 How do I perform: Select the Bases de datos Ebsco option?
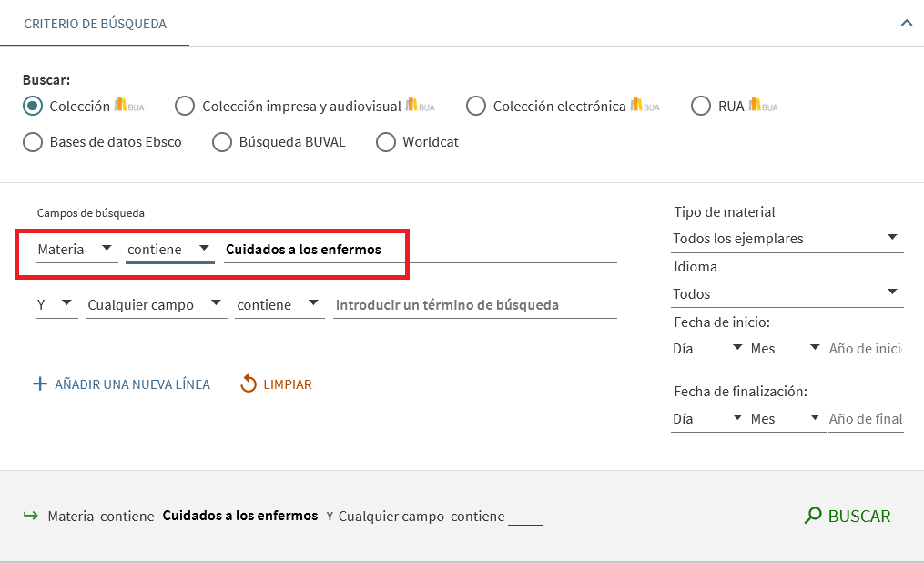33,142
